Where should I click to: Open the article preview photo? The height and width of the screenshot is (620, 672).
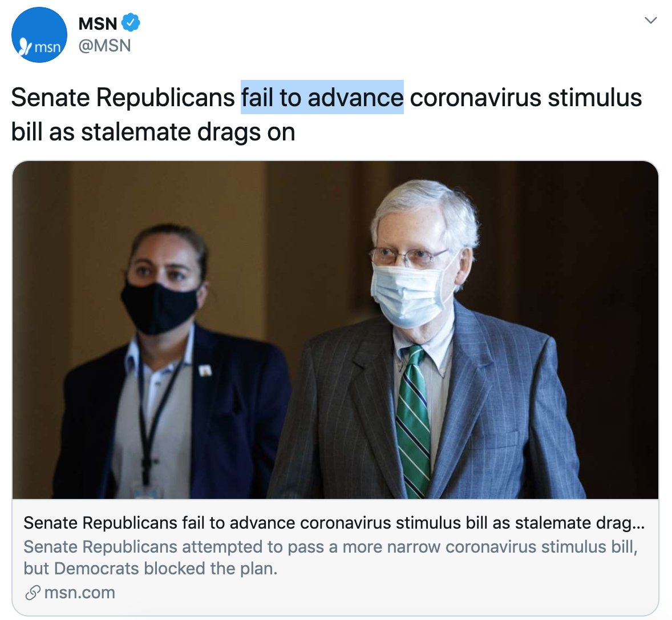(x=335, y=330)
